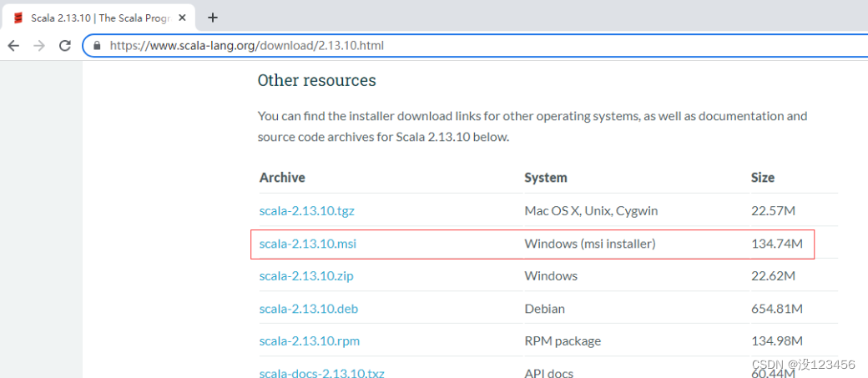Viewport: 868px width, 378px height.
Task: Click 'Windows (msi installer)' cell
Action: tap(590, 243)
